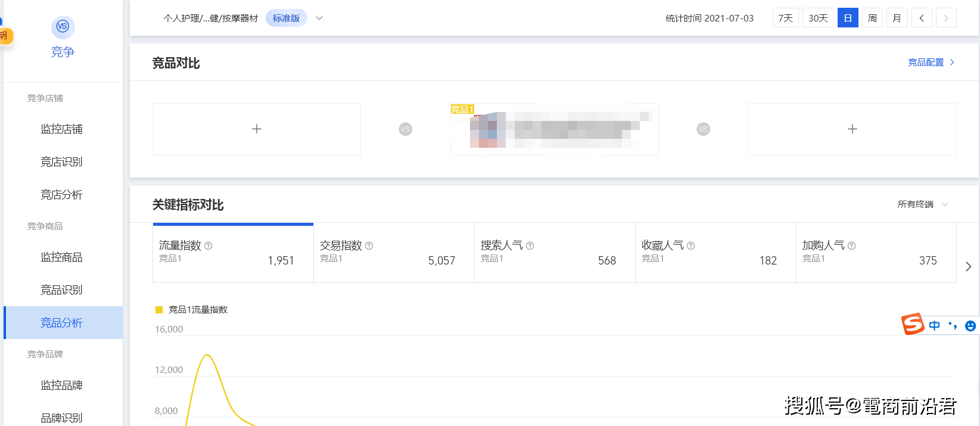Add competitor product in left plus slot
This screenshot has width=980, height=426.
pos(257,129)
